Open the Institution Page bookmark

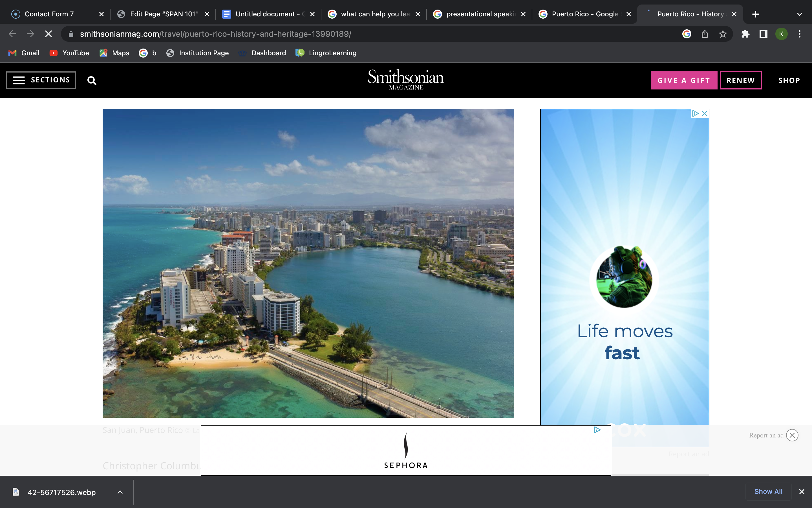(x=198, y=53)
